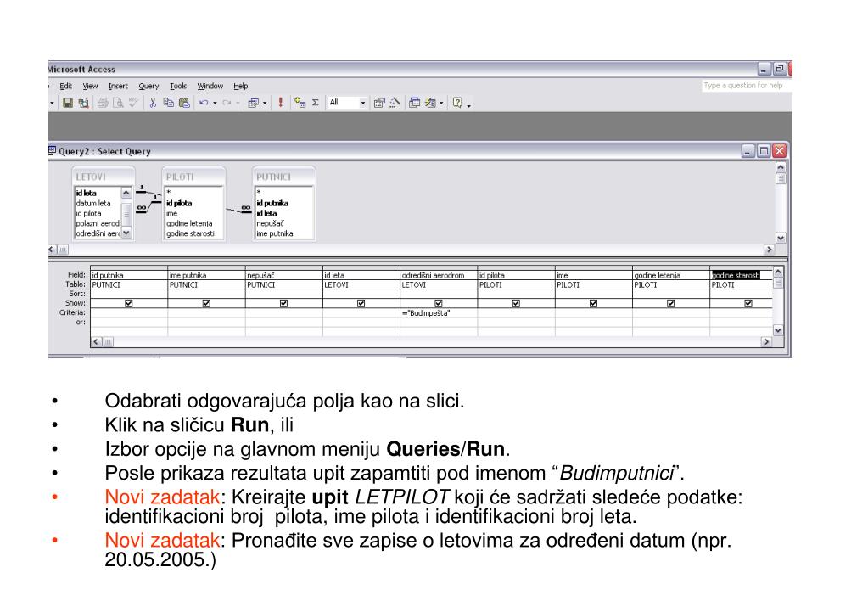Toggle Show checkbox for id pilota column
Viewport: 868px width, 601px height.
[x=517, y=304]
